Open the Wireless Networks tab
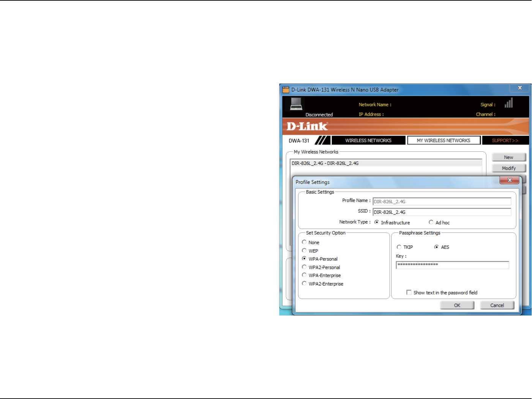Viewport: 532px width, 399px height. pyautogui.click(x=368, y=140)
